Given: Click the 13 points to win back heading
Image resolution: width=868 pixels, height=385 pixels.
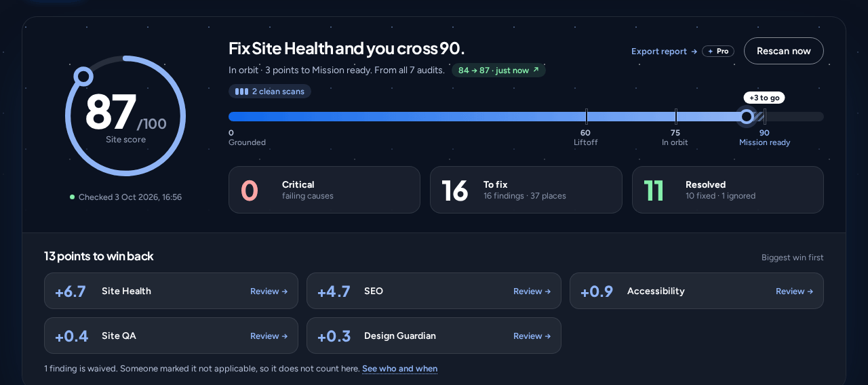Looking at the screenshot, I should click(99, 256).
